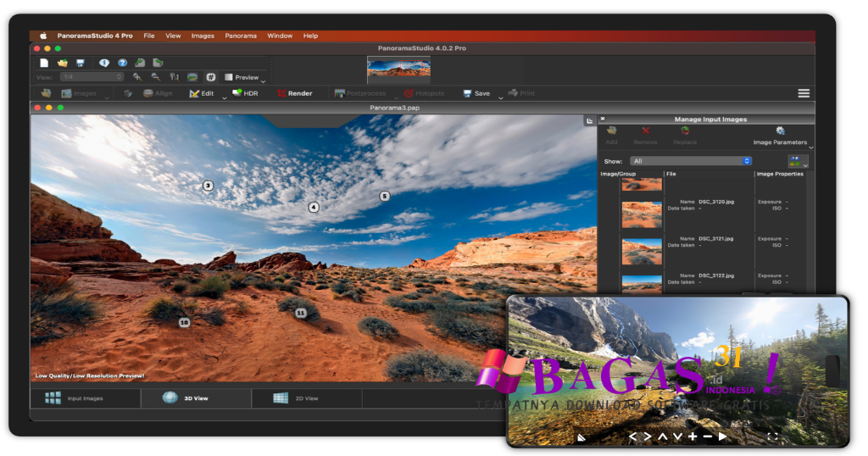Click the camera icon left of Align
The width and height of the screenshot is (868, 456).
(x=127, y=93)
